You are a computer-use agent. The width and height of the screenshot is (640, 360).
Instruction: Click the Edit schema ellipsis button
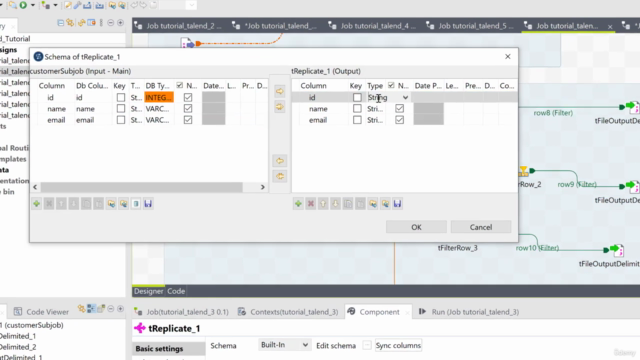[367, 345]
